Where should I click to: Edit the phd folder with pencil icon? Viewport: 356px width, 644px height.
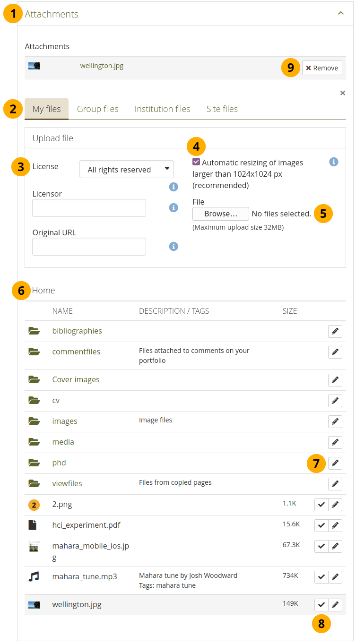pyautogui.click(x=335, y=463)
